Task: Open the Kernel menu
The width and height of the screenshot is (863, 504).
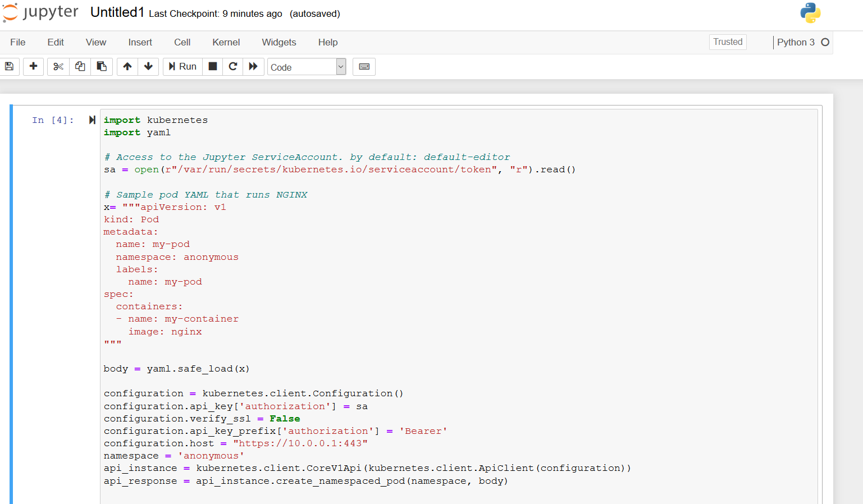Action: pos(226,43)
